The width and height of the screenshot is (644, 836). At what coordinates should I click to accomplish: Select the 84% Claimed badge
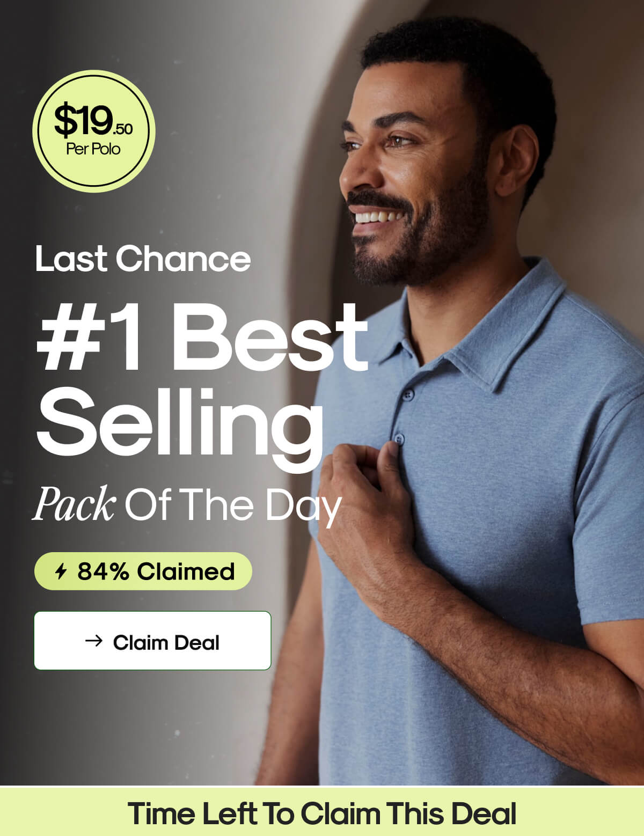tap(143, 571)
